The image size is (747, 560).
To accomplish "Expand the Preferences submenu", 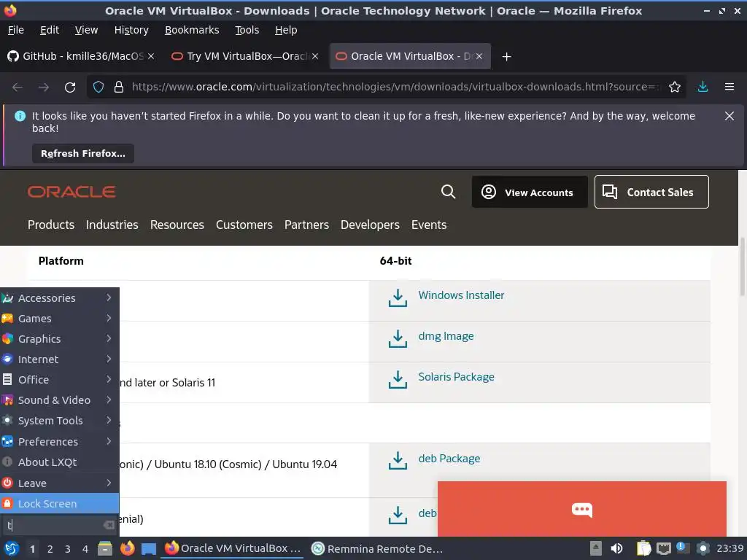I will 60,442.
